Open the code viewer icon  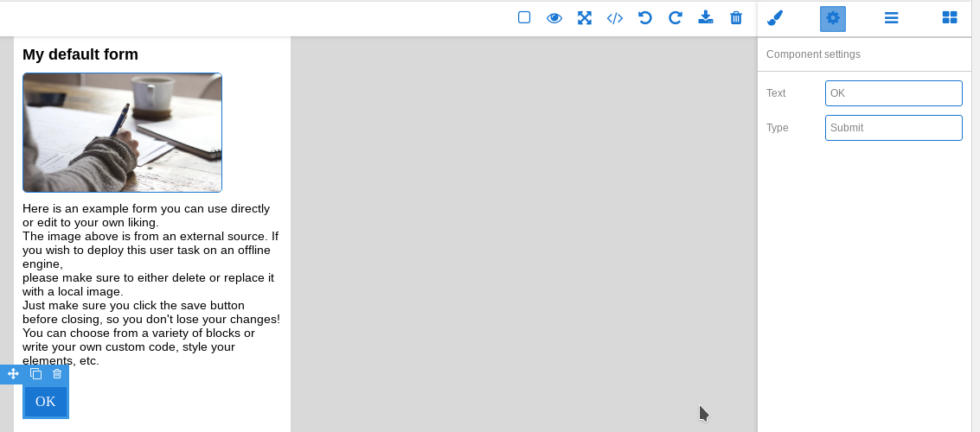pos(615,17)
